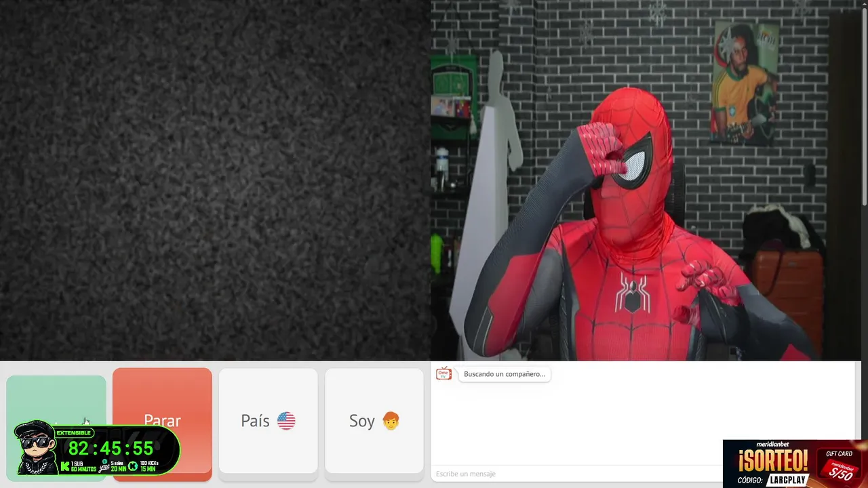The width and height of the screenshot is (868, 488).
Task: Open the Soy gender selector
Action: click(x=374, y=421)
